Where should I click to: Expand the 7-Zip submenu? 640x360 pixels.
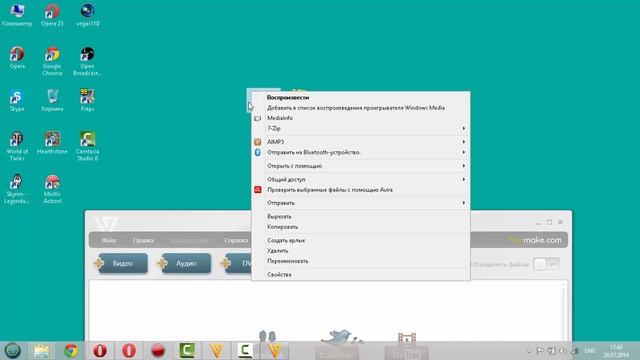[361, 128]
